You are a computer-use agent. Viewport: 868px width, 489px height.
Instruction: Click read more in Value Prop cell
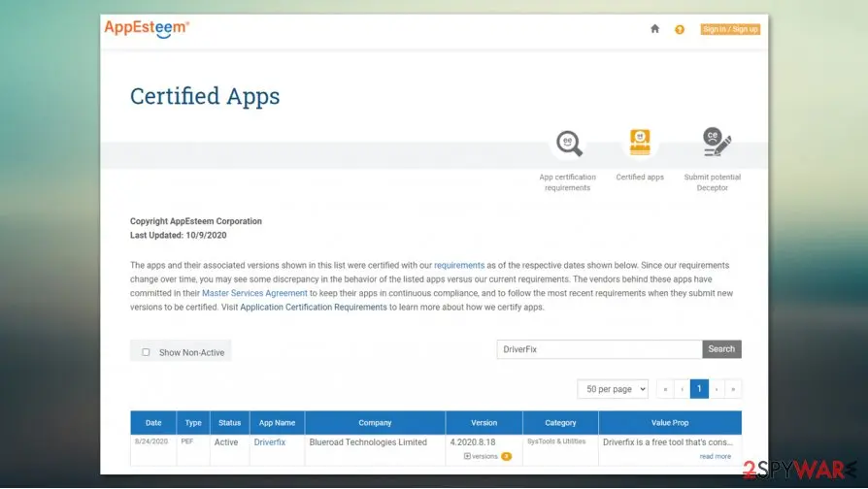(x=716, y=456)
